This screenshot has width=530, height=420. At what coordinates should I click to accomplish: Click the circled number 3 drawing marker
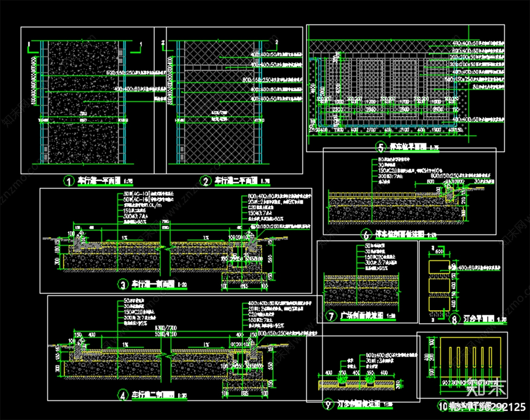coord(123,284)
